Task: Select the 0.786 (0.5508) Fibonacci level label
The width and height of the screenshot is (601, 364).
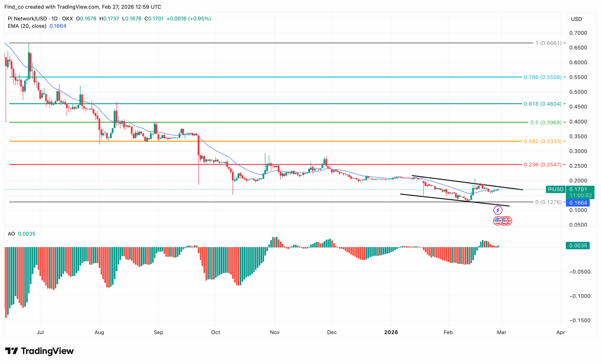Action: pyautogui.click(x=543, y=77)
